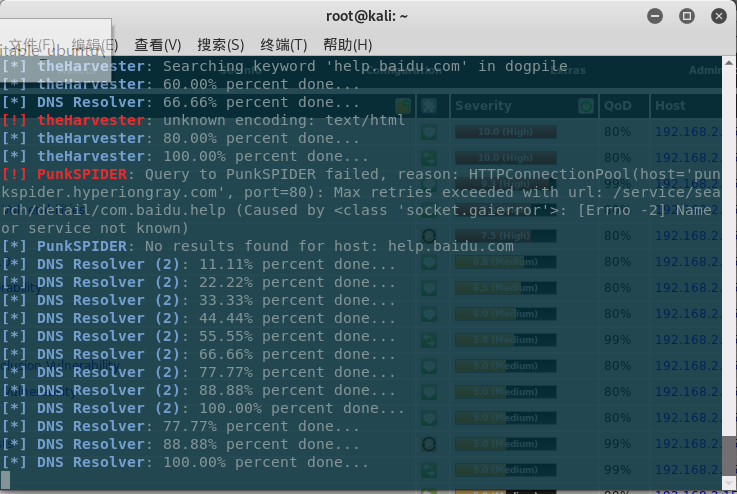Click the vendor-fix icon in 6.0 (Medium) row
737x494 pixels.
(x=429, y=314)
